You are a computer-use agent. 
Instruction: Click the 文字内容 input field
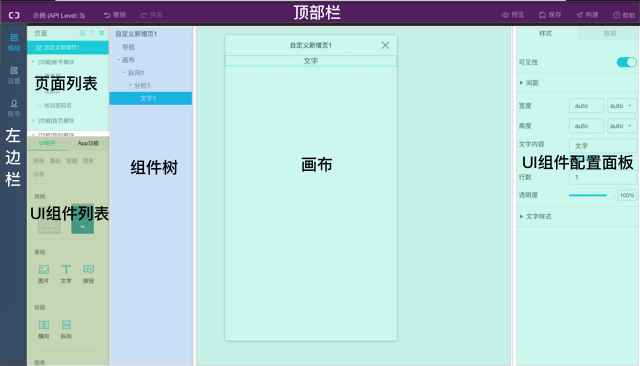602,146
